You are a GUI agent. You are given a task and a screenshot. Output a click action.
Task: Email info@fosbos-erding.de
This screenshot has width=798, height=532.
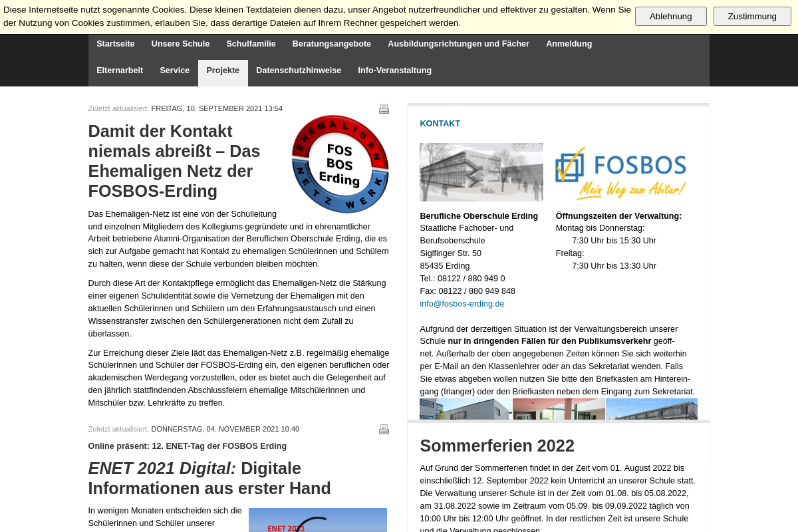point(462,304)
